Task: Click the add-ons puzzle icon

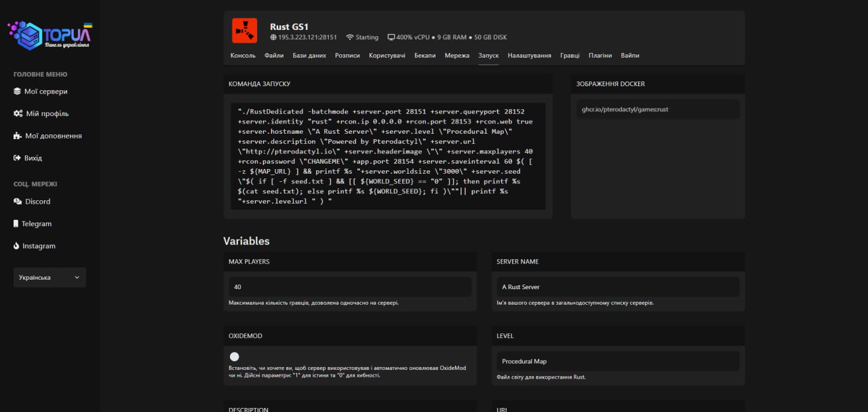Action: [18, 136]
